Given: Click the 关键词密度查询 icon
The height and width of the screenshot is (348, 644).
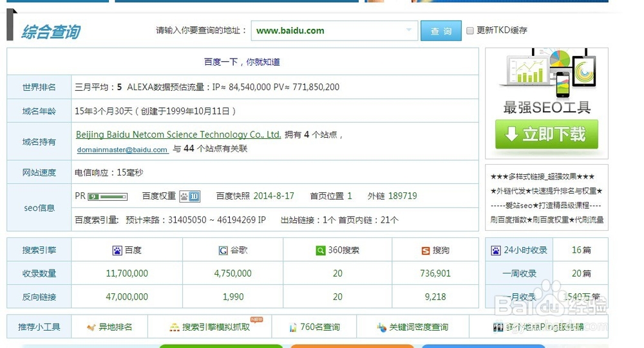Looking at the screenshot, I should click(381, 327).
